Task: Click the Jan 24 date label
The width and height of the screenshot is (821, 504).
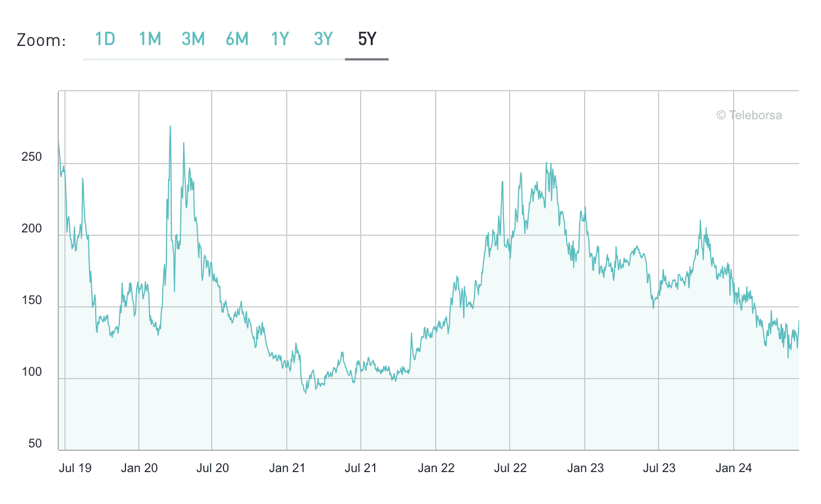Action: [x=734, y=468]
